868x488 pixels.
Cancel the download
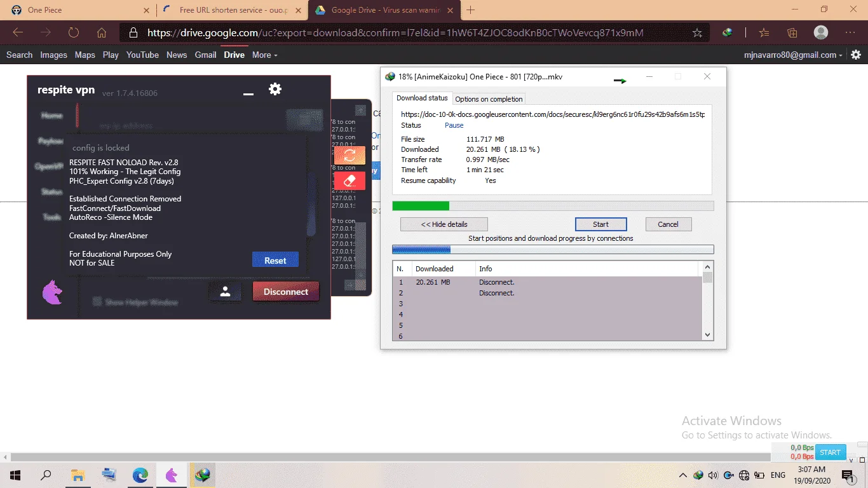[x=668, y=224]
